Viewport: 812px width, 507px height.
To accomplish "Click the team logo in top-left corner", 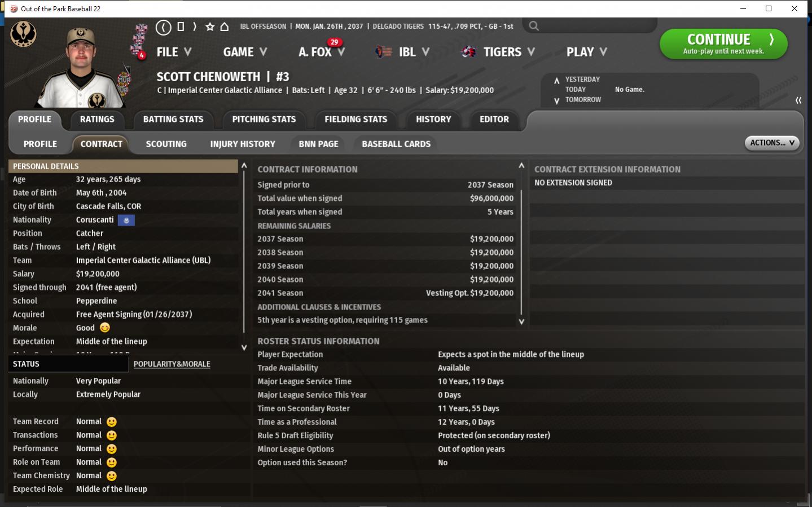I will 23,34.
